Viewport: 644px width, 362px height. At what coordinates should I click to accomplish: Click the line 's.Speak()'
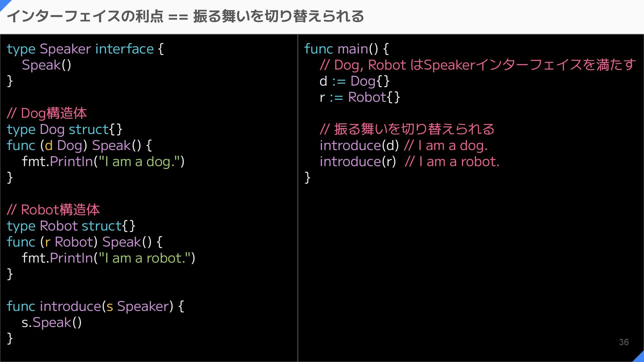click(52, 323)
